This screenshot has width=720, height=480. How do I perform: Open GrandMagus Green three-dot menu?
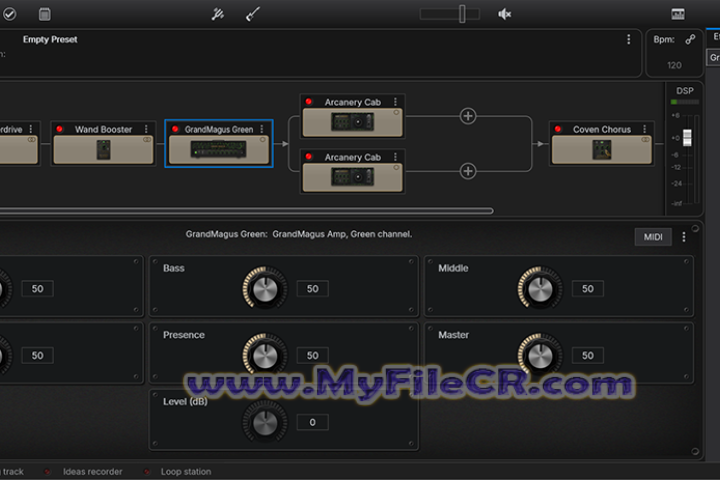coord(262,129)
